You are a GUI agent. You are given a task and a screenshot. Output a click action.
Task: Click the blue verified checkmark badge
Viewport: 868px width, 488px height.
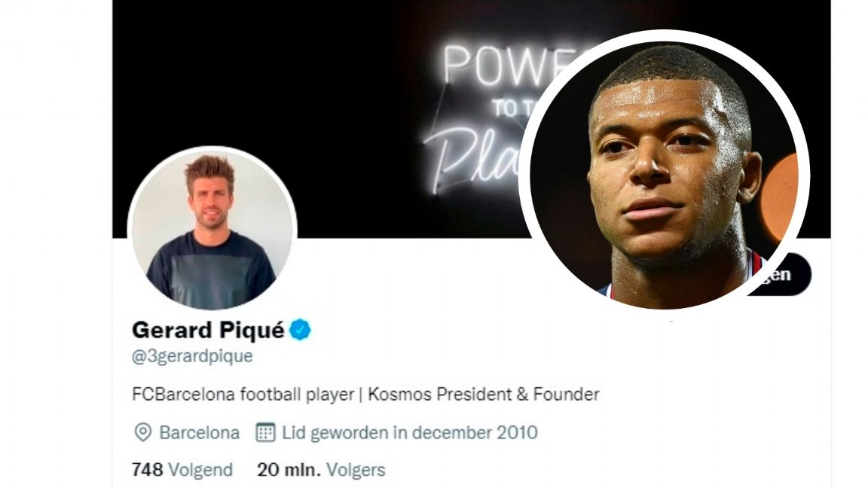(x=300, y=330)
